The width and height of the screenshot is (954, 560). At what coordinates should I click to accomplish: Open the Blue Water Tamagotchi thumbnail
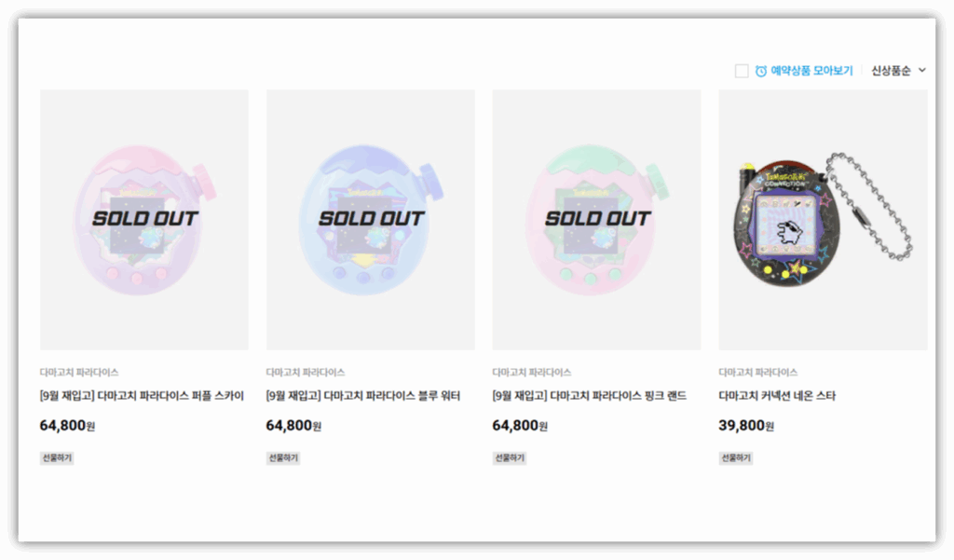click(371, 220)
